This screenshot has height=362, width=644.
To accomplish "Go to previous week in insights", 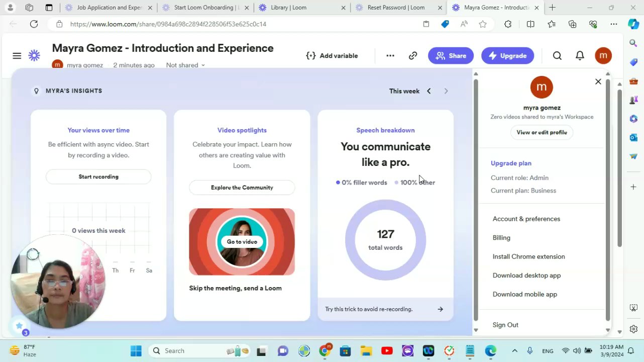I will coord(429,91).
